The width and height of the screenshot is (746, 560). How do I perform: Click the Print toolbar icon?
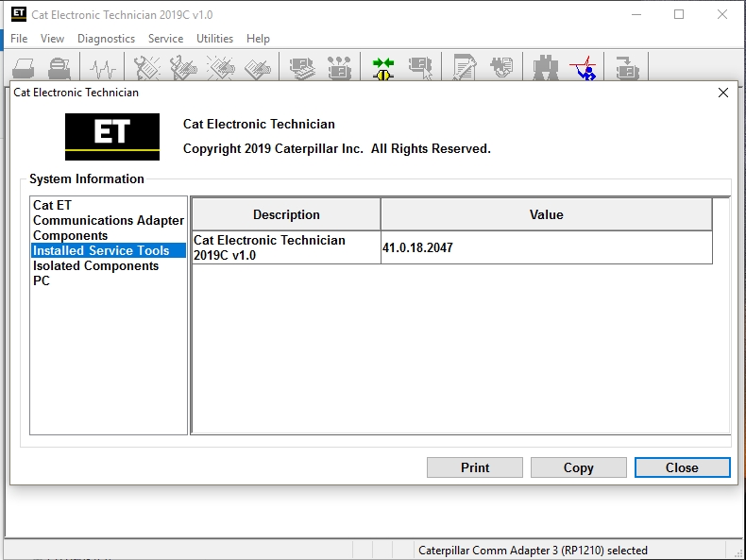click(x=24, y=68)
